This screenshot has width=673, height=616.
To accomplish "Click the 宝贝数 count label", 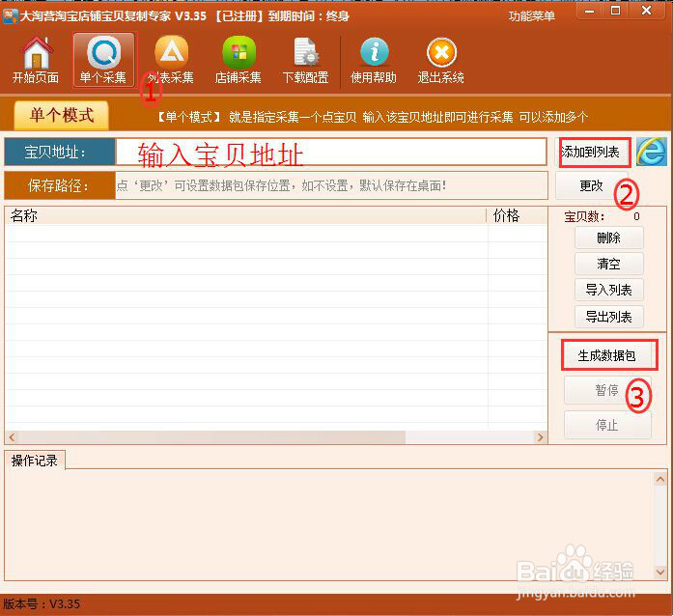I will click(x=584, y=216).
